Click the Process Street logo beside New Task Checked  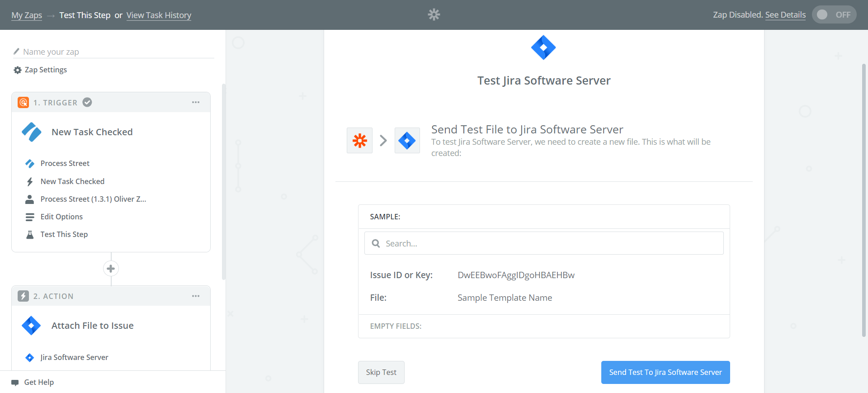click(32, 132)
